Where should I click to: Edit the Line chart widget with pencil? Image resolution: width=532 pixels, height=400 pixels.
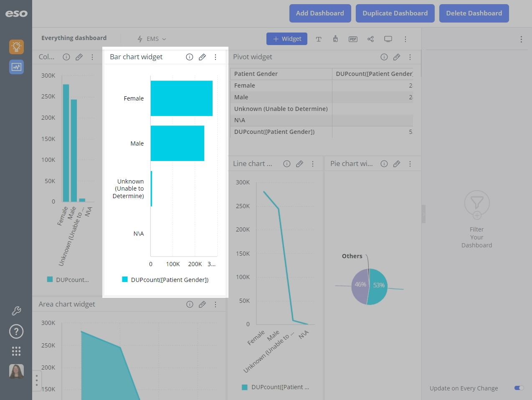(299, 164)
